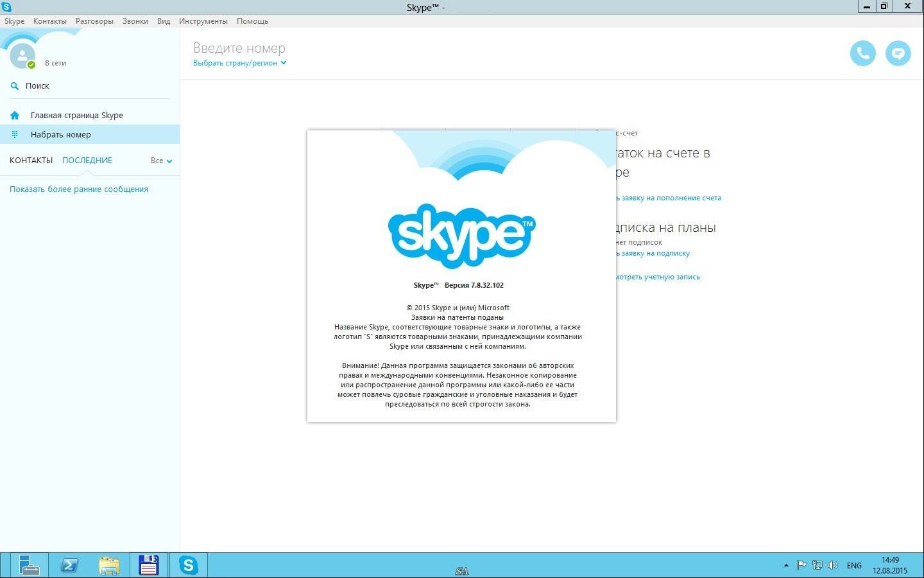The width and height of the screenshot is (924, 578).
Task: Click the network tray icon
Action: coord(817,566)
